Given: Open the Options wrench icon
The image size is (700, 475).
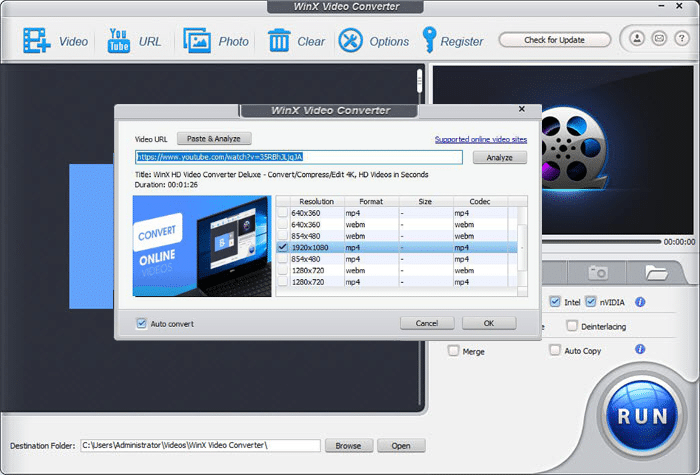Looking at the screenshot, I should pyautogui.click(x=350, y=41).
